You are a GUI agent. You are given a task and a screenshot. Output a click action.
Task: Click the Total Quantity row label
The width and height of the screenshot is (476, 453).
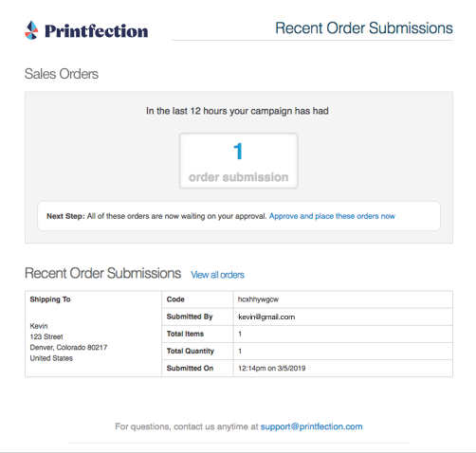click(x=191, y=351)
